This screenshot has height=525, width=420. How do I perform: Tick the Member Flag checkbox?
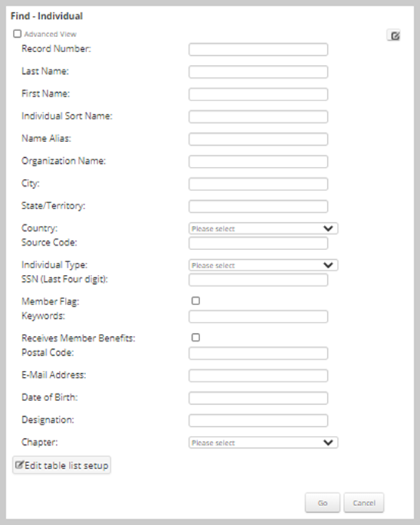[x=196, y=301]
